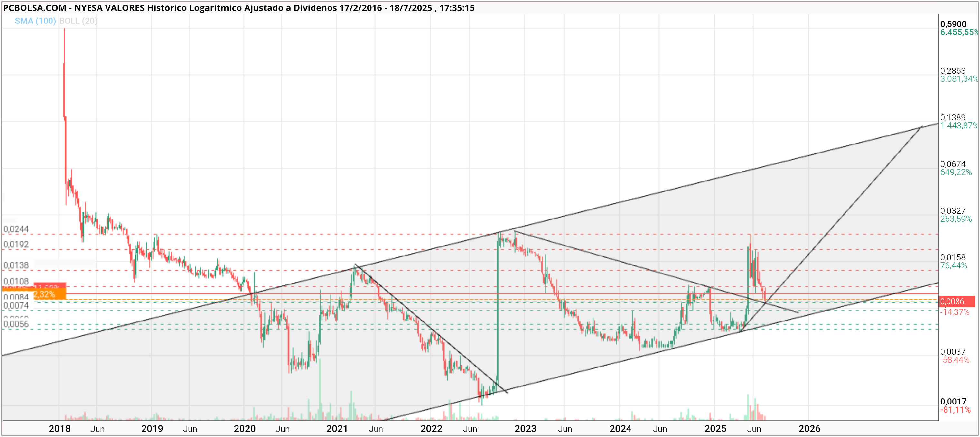Select the 263,59% percentage label
This screenshot has height=437, width=980.
[x=956, y=219]
